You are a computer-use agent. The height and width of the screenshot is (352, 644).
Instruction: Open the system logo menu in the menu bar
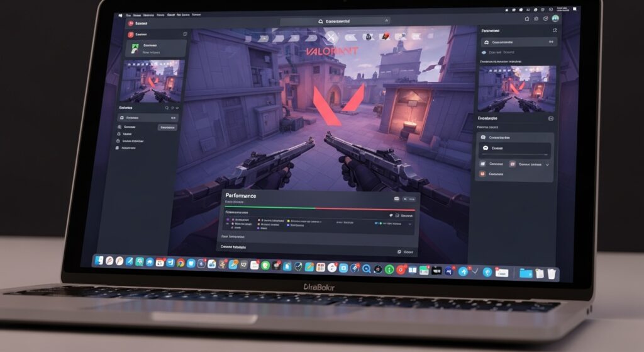point(120,15)
